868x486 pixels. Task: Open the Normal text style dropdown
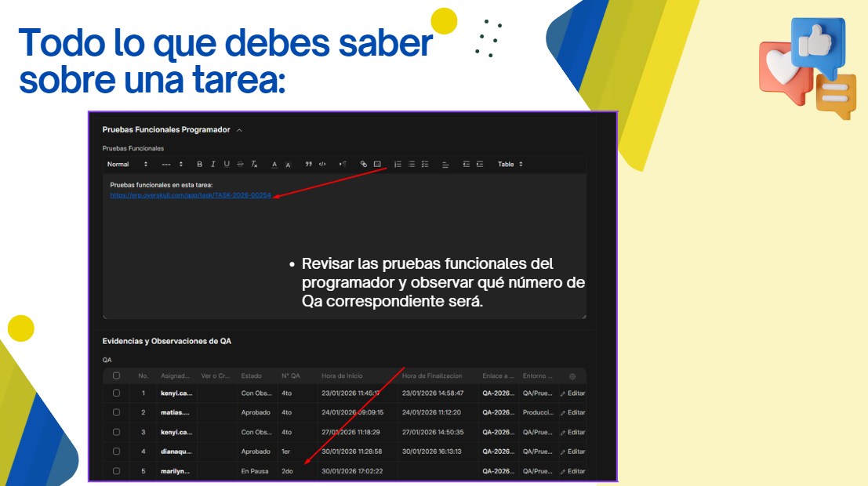click(x=127, y=165)
